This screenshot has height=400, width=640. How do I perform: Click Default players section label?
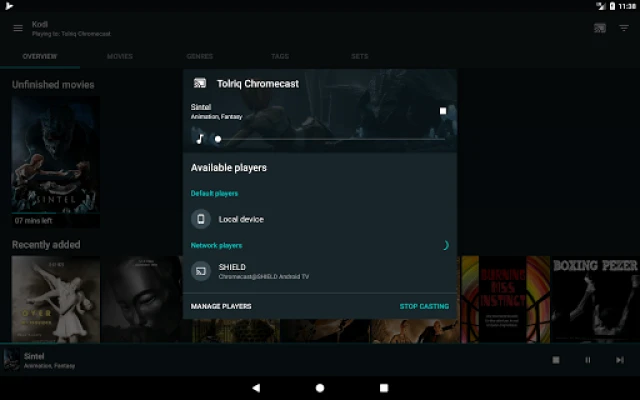coord(214,193)
